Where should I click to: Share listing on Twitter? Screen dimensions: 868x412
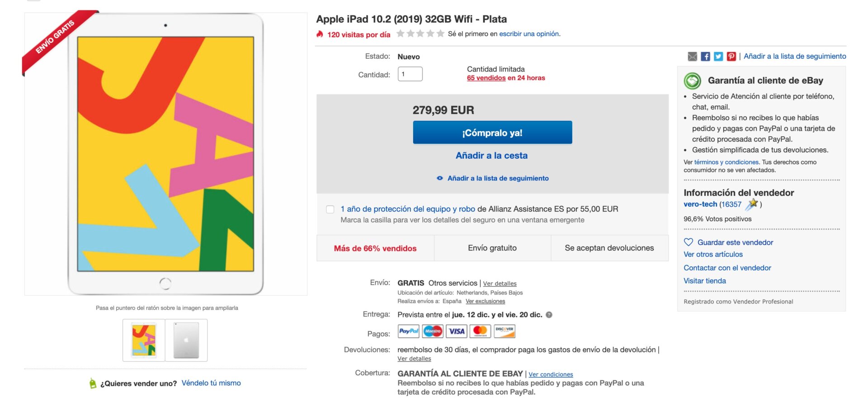coord(718,57)
